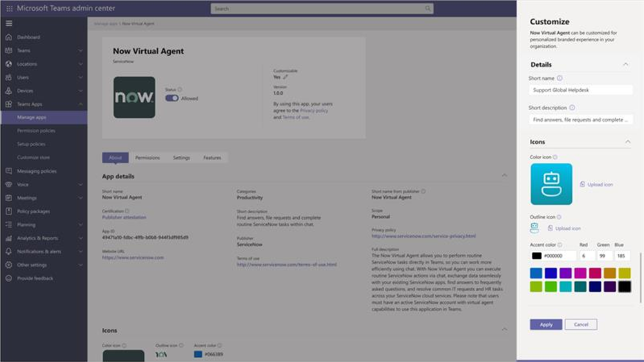
Task: Open the Privacy policy link
Action: [x=314, y=111]
